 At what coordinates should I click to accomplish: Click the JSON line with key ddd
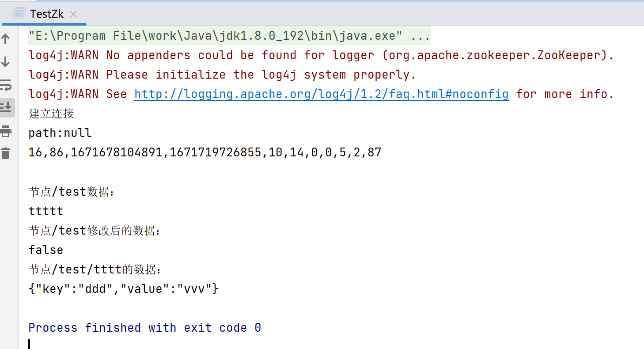point(124,289)
